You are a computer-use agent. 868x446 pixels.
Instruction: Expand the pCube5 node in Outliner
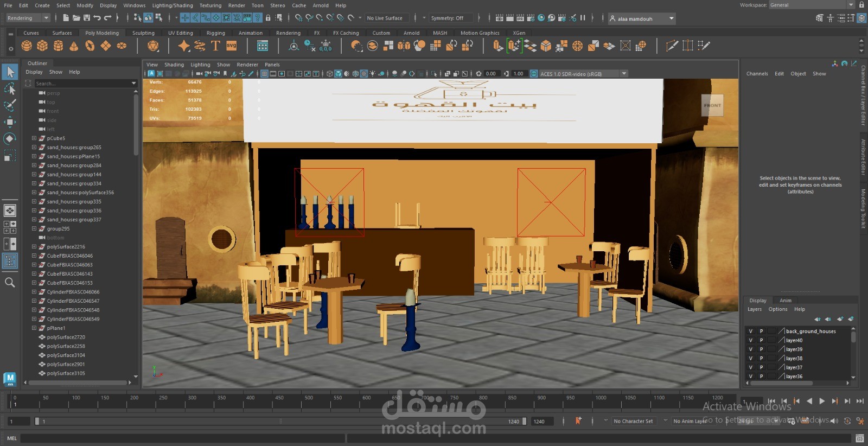[x=34, y=138]
